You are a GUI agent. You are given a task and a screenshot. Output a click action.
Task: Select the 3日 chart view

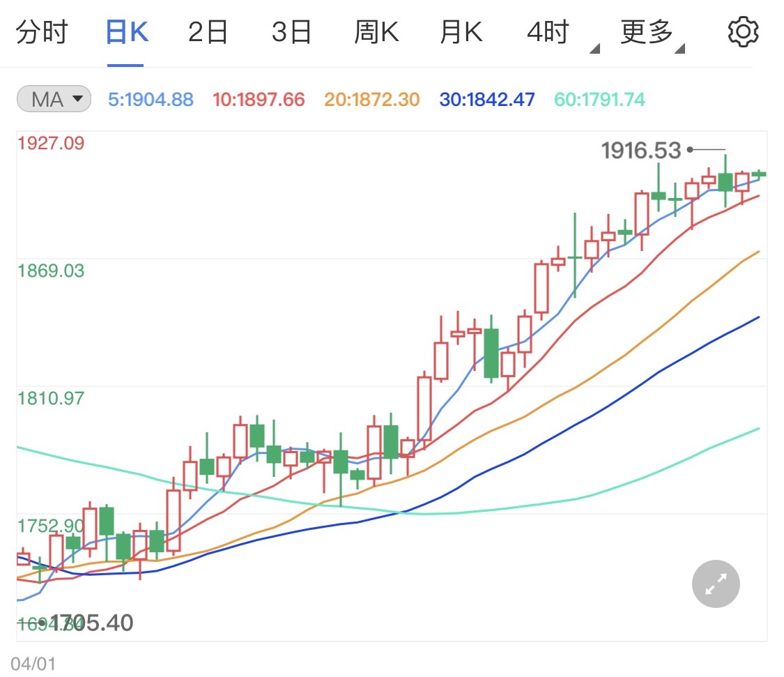click(x=291, y=31)
